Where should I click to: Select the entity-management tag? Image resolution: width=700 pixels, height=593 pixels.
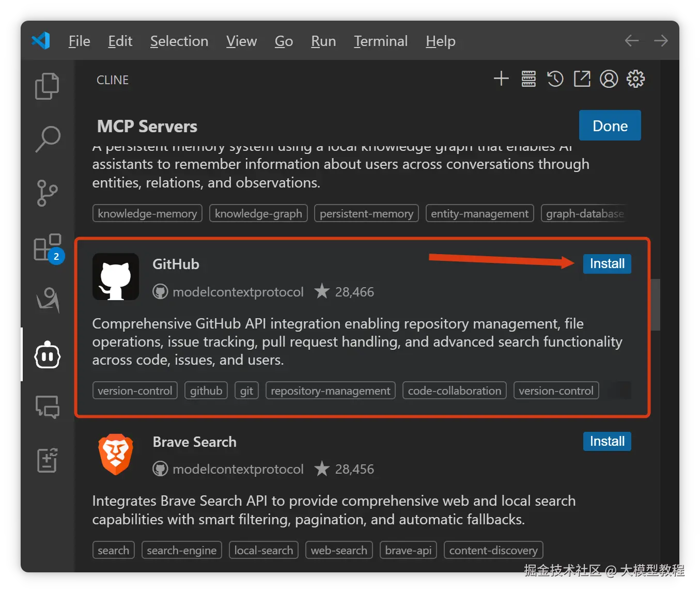(479, 213)
